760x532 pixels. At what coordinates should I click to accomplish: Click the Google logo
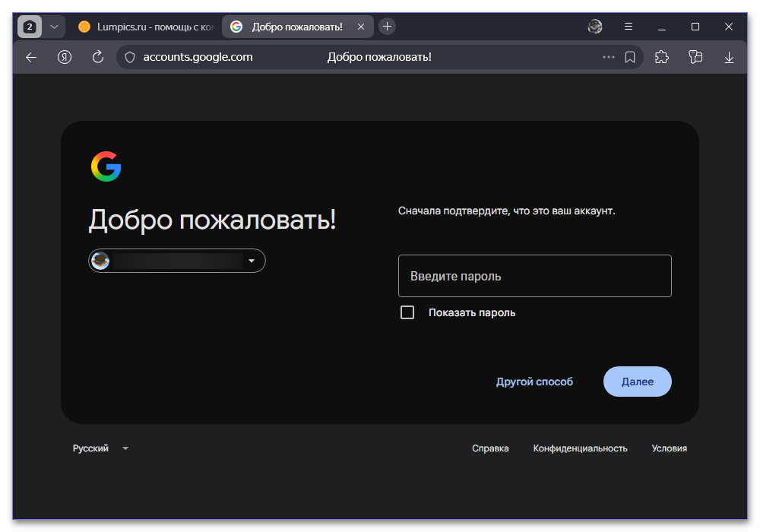pos(106,166)
